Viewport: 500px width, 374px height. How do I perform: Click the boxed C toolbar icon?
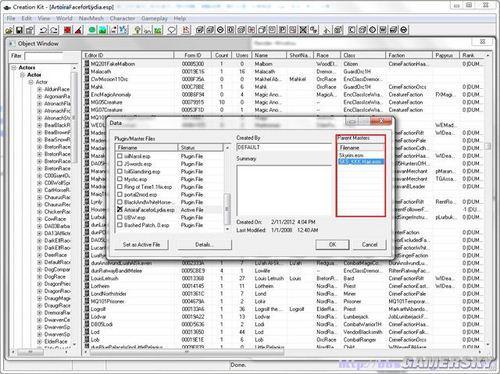(x=352, y=30)
